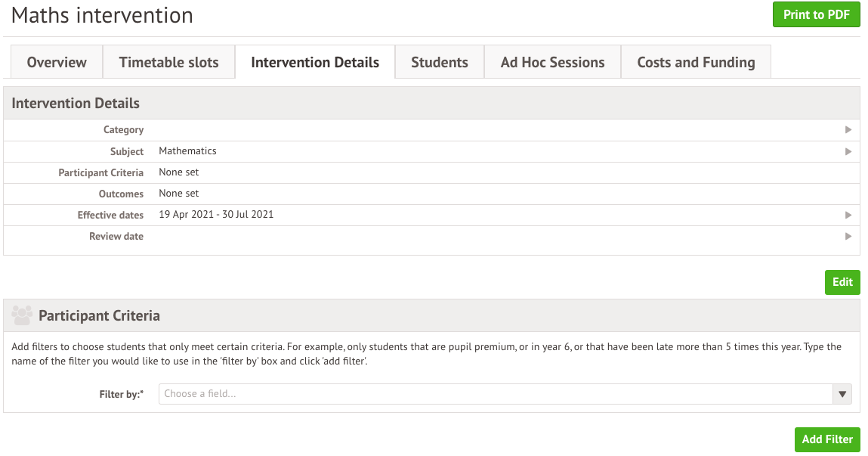This screenshot has width=868, height=456.
Task: Expand the Review date row arrow
Action: 848,237
